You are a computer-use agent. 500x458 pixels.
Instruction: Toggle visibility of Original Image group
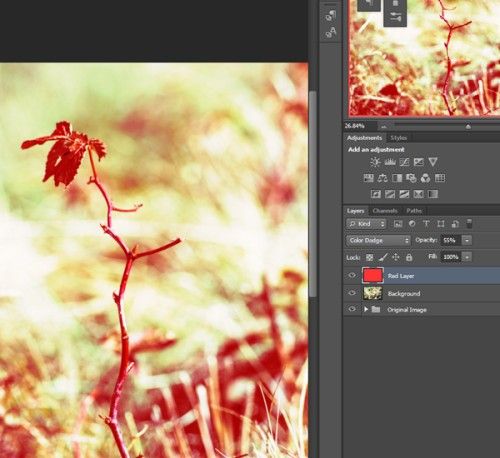tap(352, 309)
